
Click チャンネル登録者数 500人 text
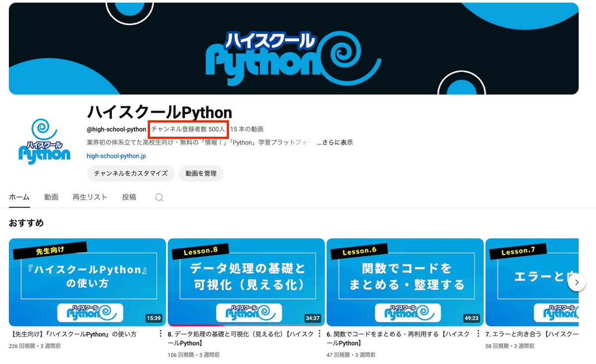[x=188, y=129]
